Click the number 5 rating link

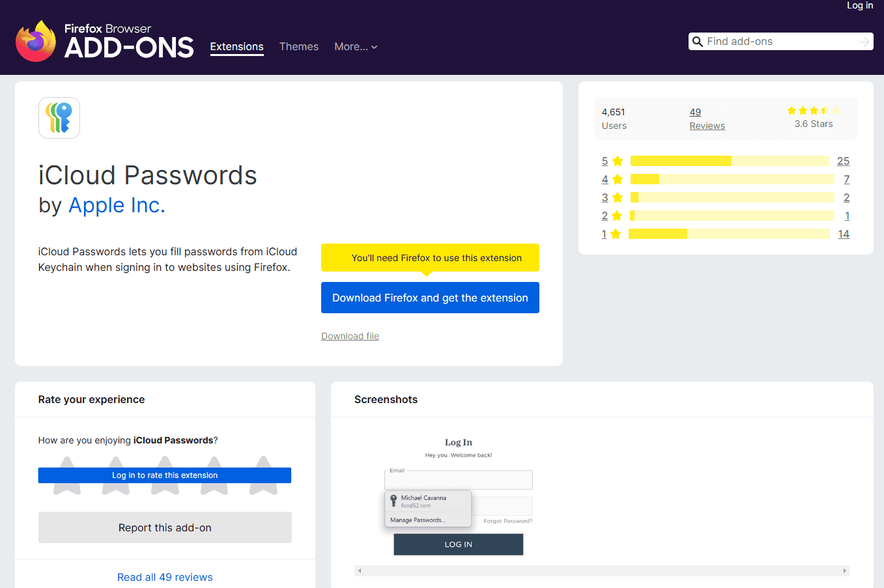[x=605, y=161]
